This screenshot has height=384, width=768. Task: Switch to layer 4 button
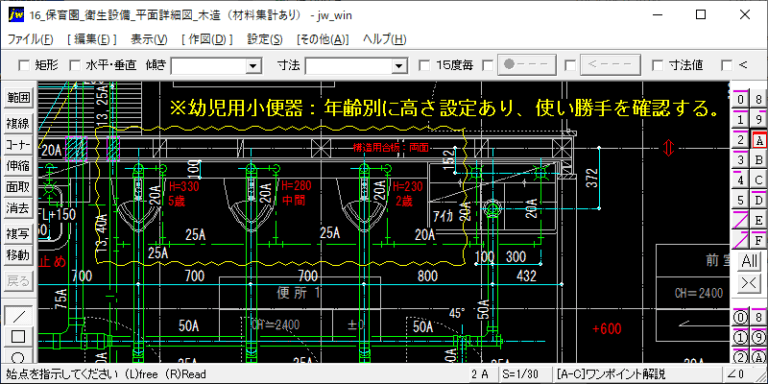coord(741,180)
